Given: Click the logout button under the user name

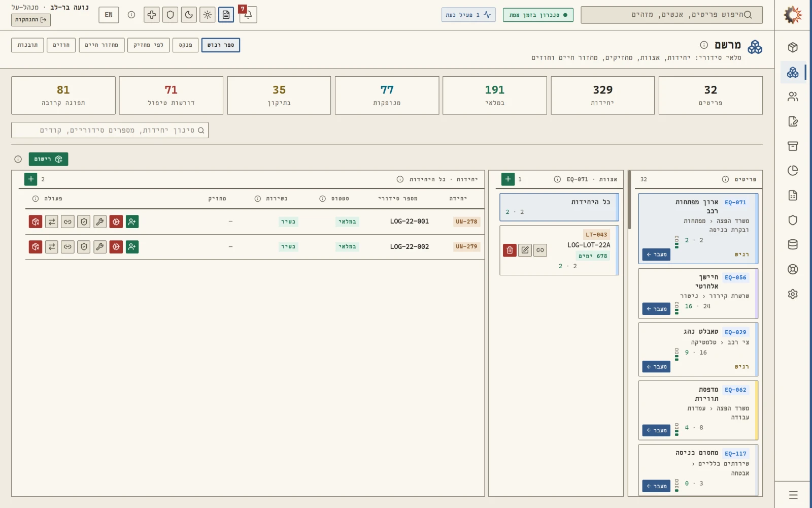Looking at the screenshot, I should tap(31, 20).
